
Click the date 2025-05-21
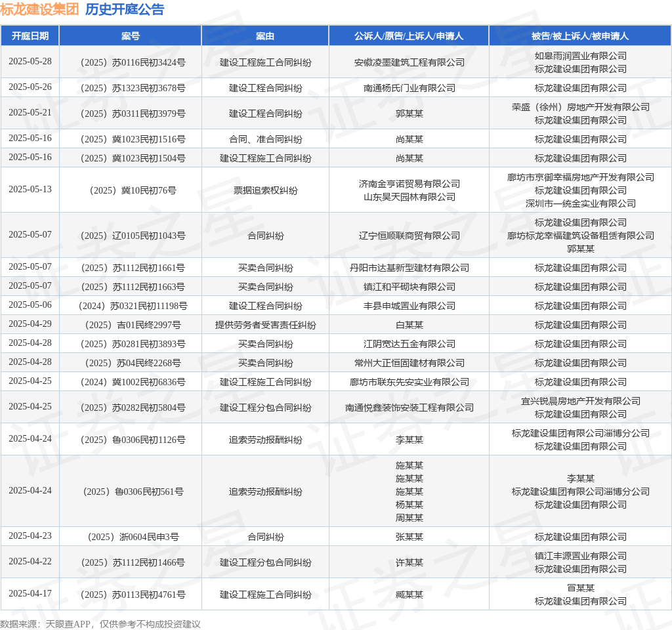tap(30, 112)
